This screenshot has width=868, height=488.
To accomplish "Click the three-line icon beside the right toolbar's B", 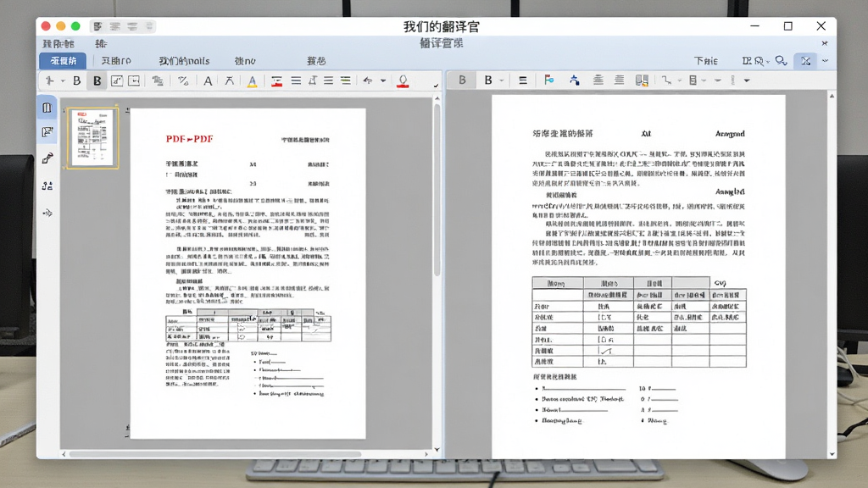I will [x=522, y=80].
